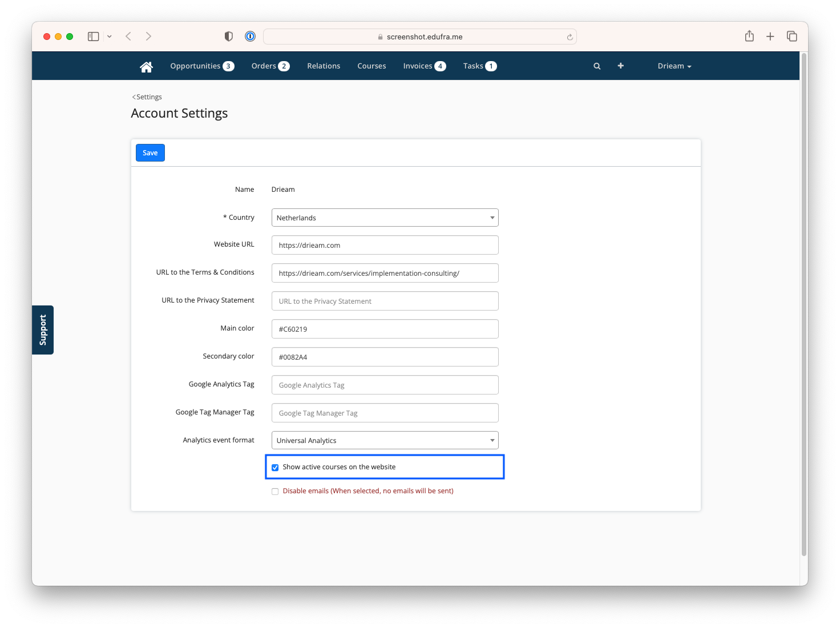Open the 1Password extension icon
This screenshot has height=628, width=840.
pos(250,37)
